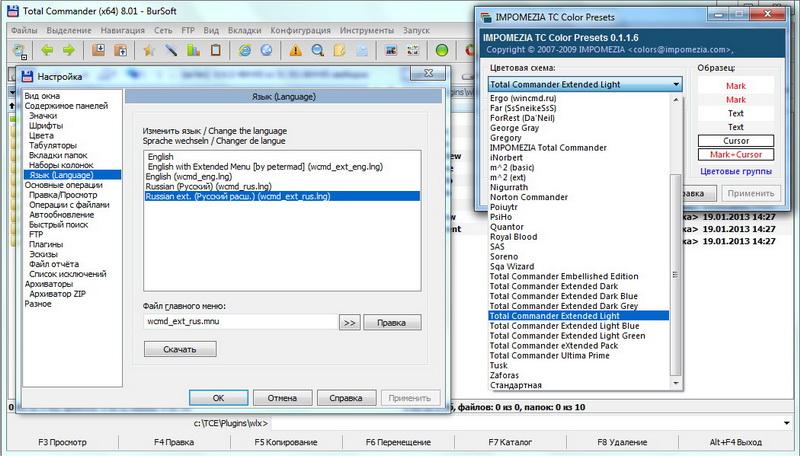Click the pen edit toolbar icon
800x456 pixels.
pyautogui.click(x=171, y=50)
